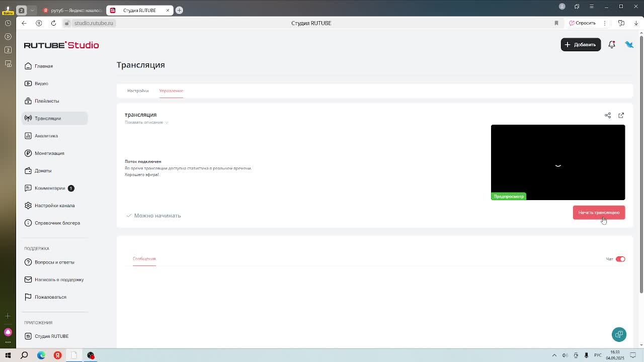The width and height of the screenshot is (644, 362).
Task: Click the black preview video player
Action: pyautogui.click(x=558, y=162)
